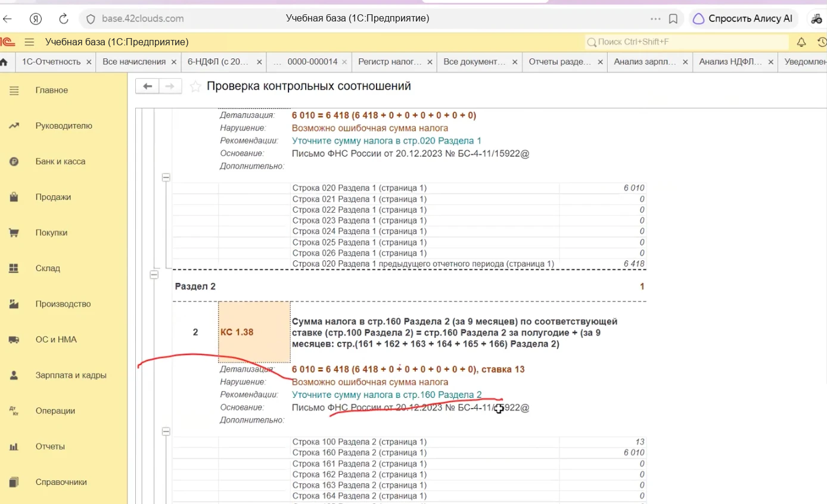The image size is (827, 504).
Task: Switch to the 1С-Отчетность tab
Action: pyautogui.click(x=51, y=61)
